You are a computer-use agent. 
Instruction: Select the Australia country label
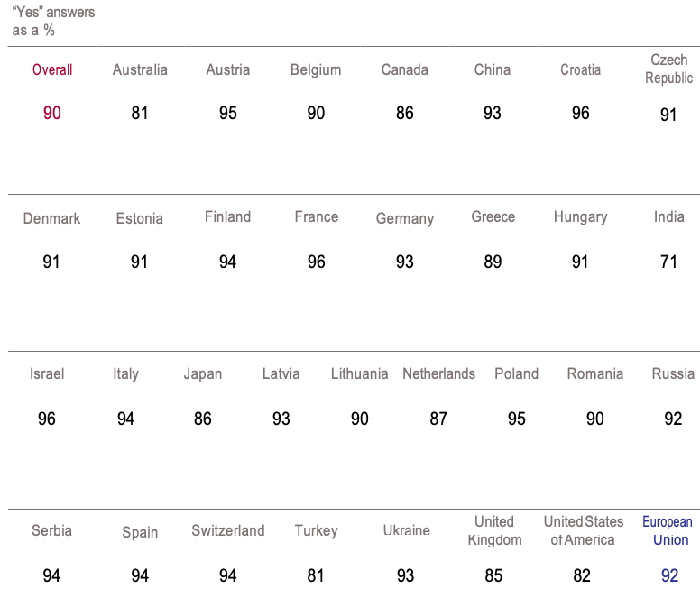point(140,69)
